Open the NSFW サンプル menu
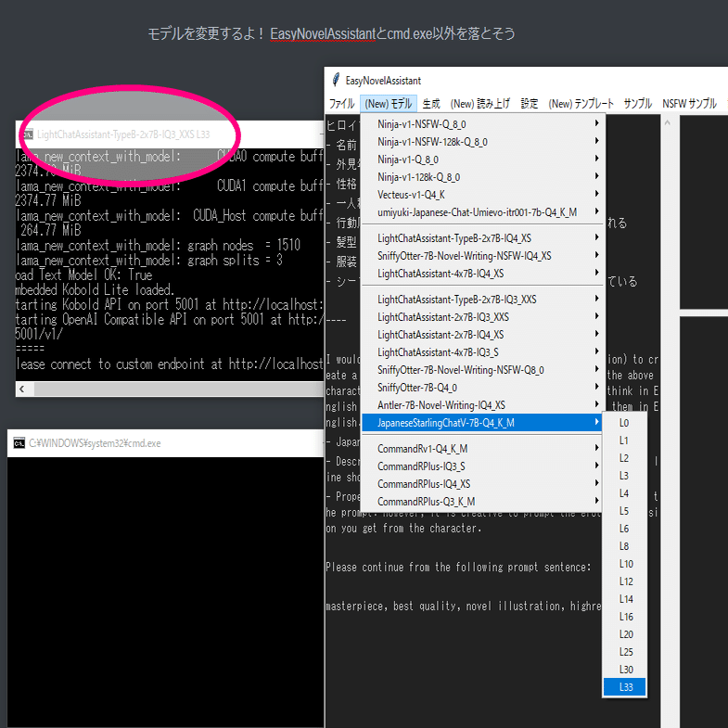Image resolution: width=728 pixels, height=728 pixels. click(x=689, y=104)
